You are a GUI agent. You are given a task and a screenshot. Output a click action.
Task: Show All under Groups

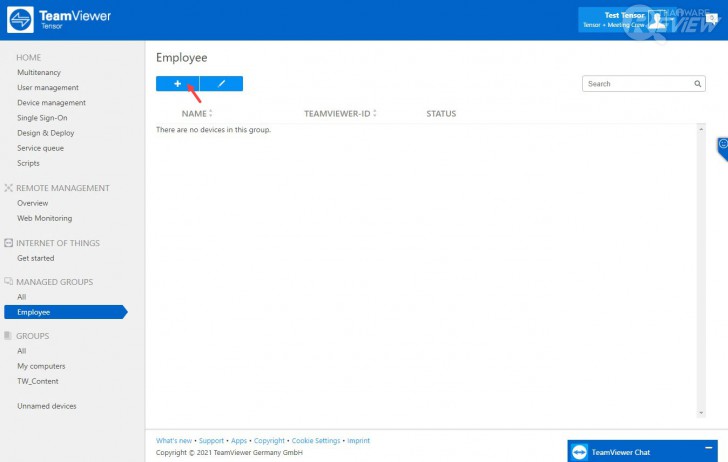[x=21, y=351]
